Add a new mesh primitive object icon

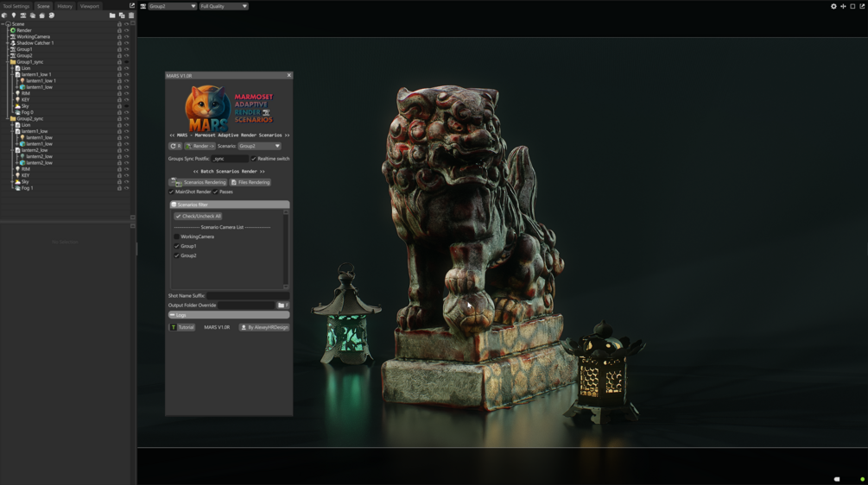click(4, 16)
